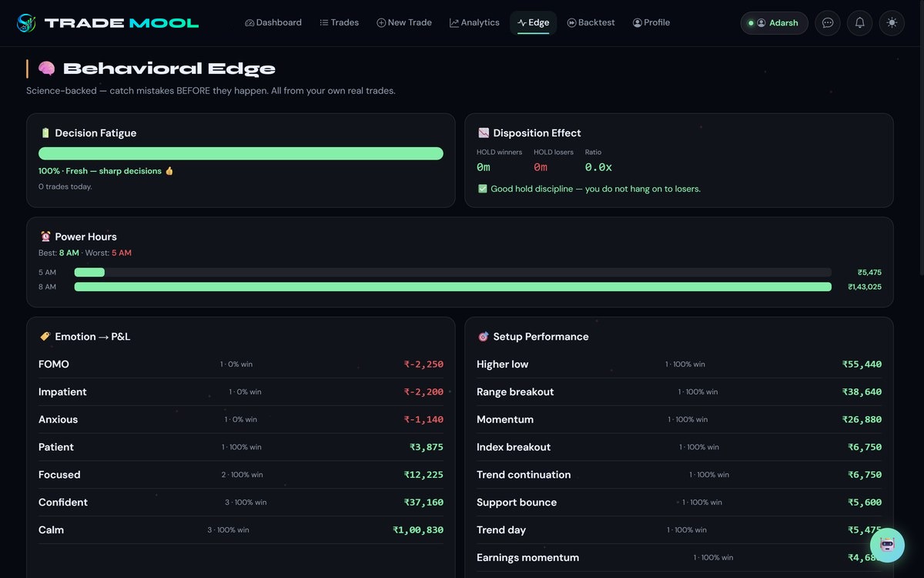Image resolution: width=924 pixels, height=578 pixels.
Task: Go to the Dashboard tab
Action: pos(273,23)
